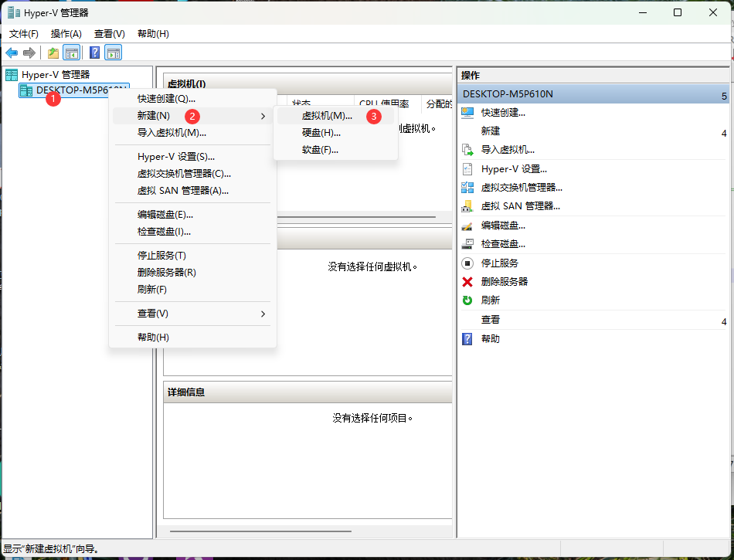Click 快速创建... link in Actions pane
This screenshot has width=734, height=560.
coord(503,113)
